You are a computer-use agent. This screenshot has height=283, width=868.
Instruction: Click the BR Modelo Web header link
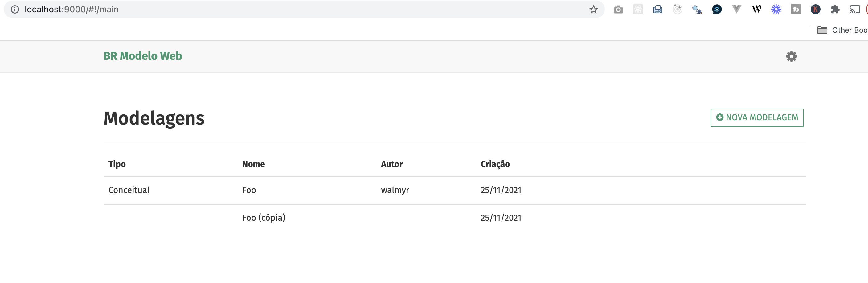[142, 56]
